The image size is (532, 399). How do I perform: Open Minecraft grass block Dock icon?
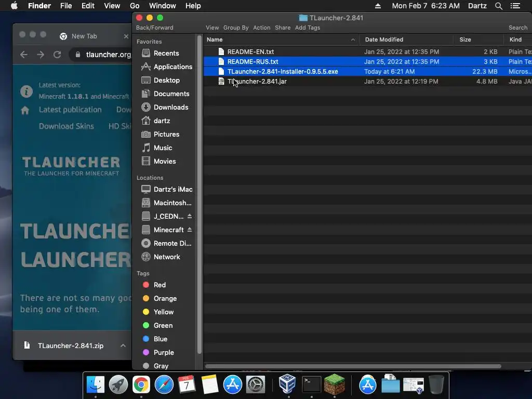coord(335,384)
